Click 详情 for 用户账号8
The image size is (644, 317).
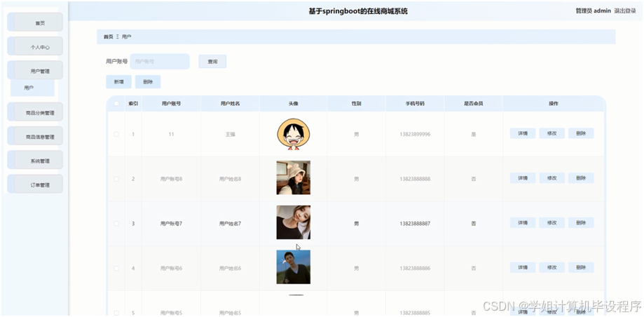[523, 178]
